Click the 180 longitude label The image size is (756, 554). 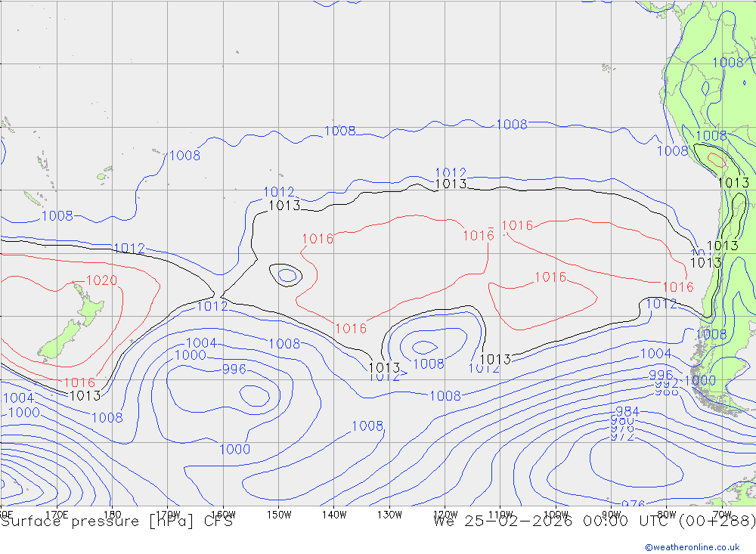(113, 514)
